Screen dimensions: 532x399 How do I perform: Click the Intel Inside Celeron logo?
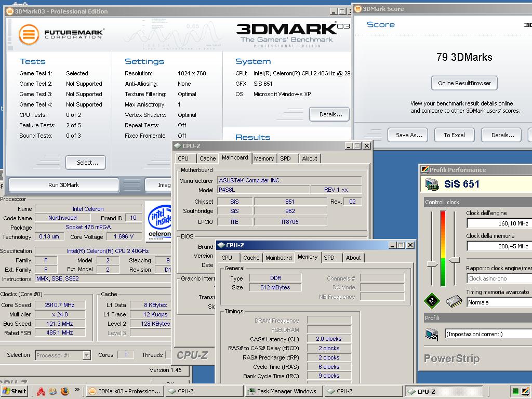[x=159, y=221]
